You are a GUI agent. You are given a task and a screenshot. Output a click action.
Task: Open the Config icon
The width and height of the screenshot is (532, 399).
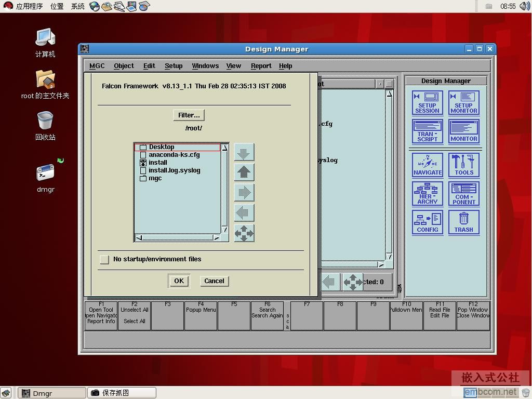click(x=427, y=222)
